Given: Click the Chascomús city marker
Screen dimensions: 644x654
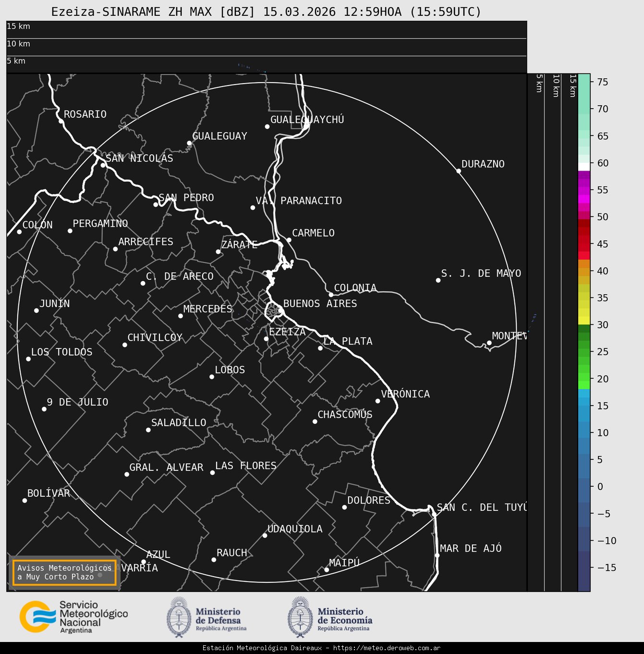Looking at the screenshot, I should click(315, 421).
